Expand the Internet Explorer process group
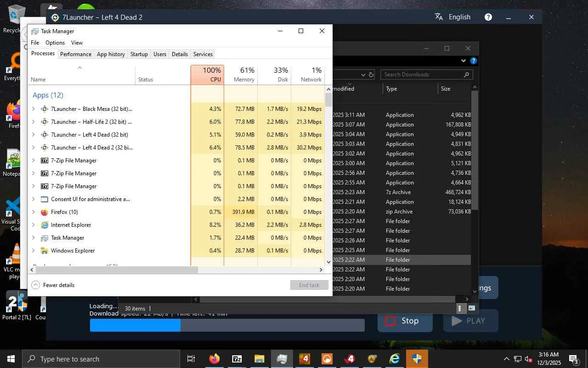Screen dimensions: 588x368 point(34,225)
